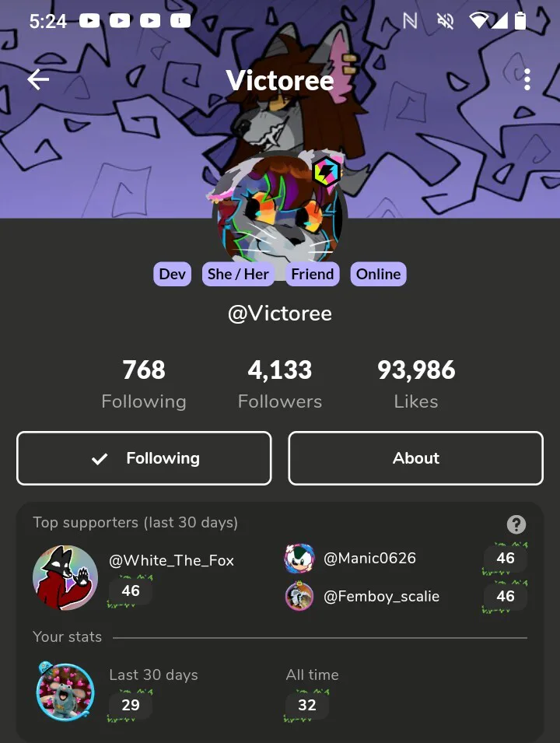The width and height of the screenshot is (560, 743).
Task: Tap the Friend tag chip
Action: pos(313,274)
